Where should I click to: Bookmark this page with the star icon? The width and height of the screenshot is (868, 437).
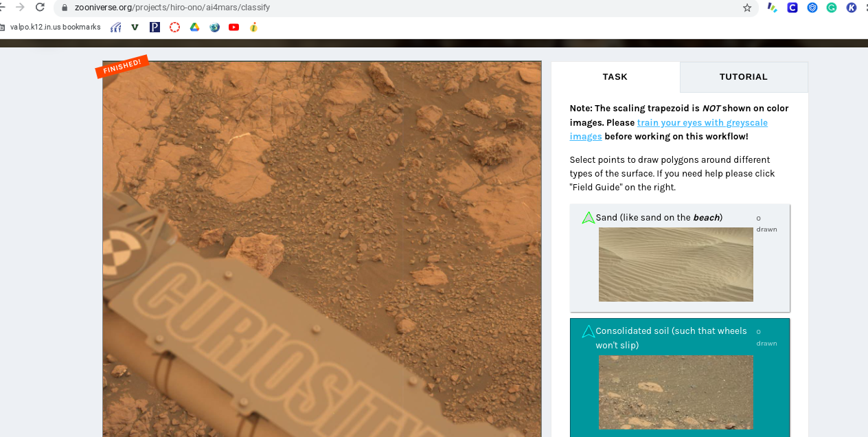pyautogui.click(x=747, y=8)
